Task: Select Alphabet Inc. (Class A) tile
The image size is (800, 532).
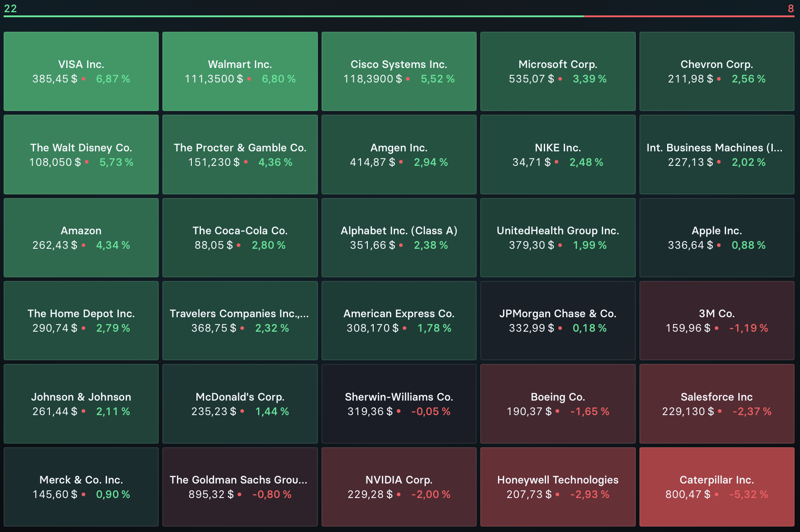Action: [399, 237]
